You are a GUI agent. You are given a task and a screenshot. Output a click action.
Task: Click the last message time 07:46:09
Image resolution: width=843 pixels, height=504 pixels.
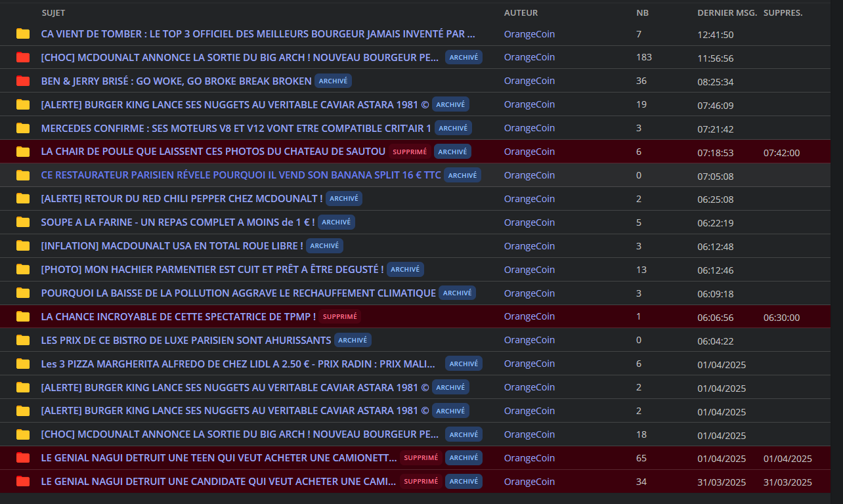point(716,106)
